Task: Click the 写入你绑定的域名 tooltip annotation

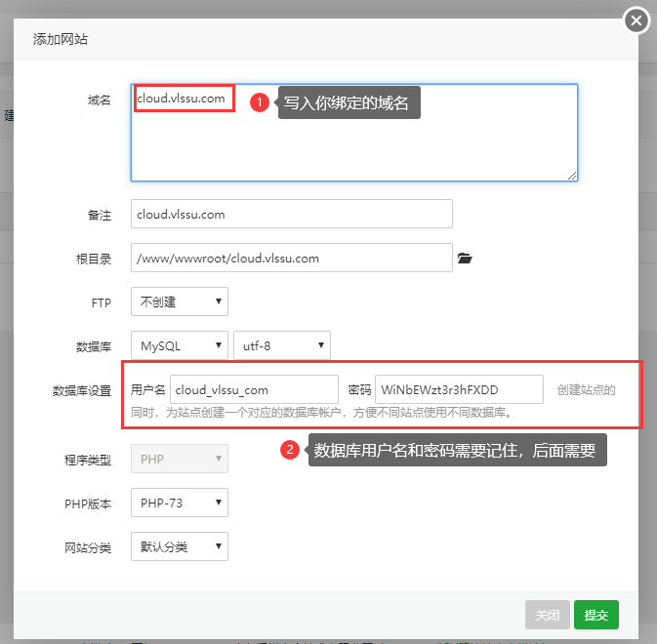Action: tap(349, 102)
